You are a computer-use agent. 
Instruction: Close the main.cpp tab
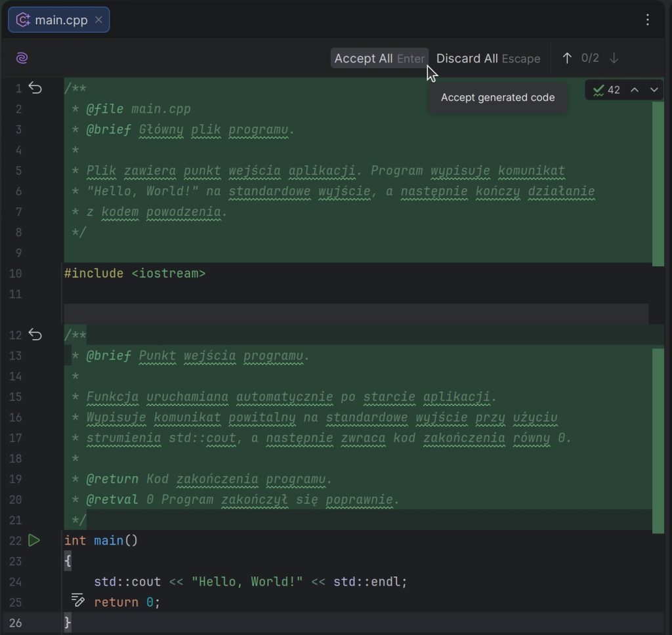[98, 20]
